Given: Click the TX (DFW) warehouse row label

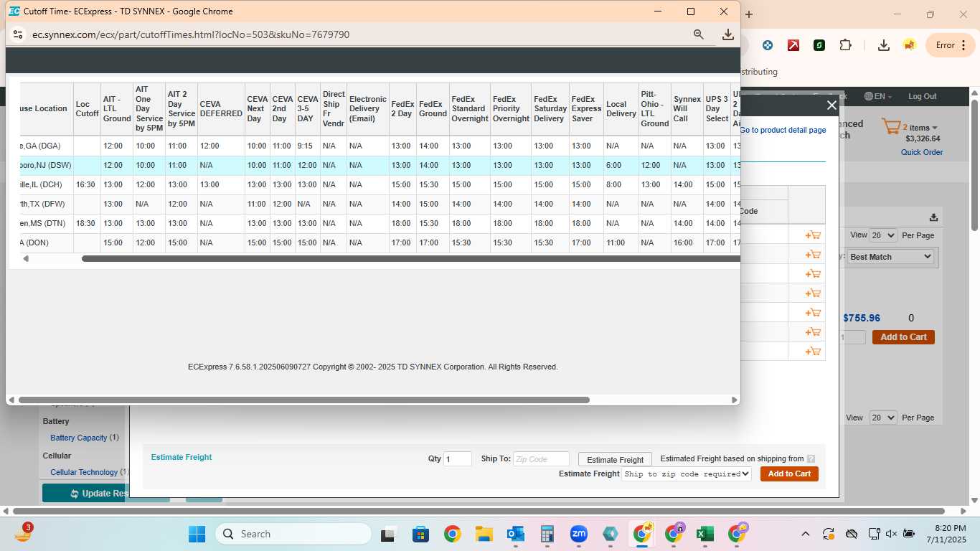Looking at the screenshot, I should point(44,204).
